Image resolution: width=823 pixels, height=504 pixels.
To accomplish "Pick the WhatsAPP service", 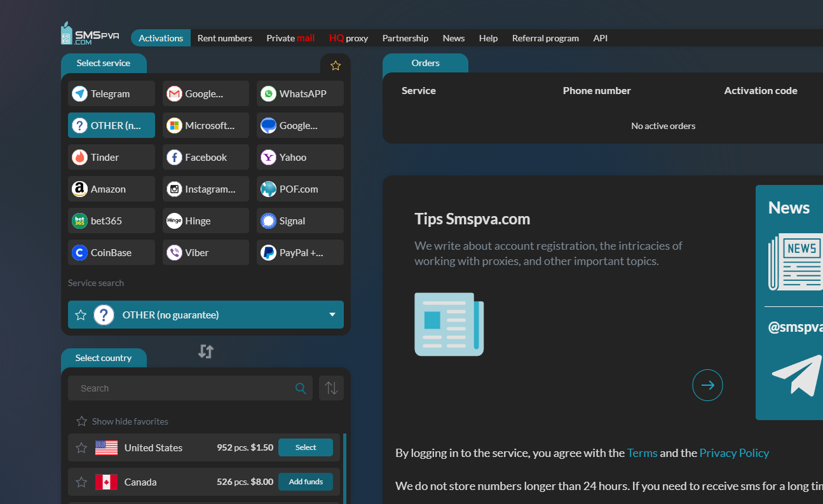I will (x=300, y=93).
